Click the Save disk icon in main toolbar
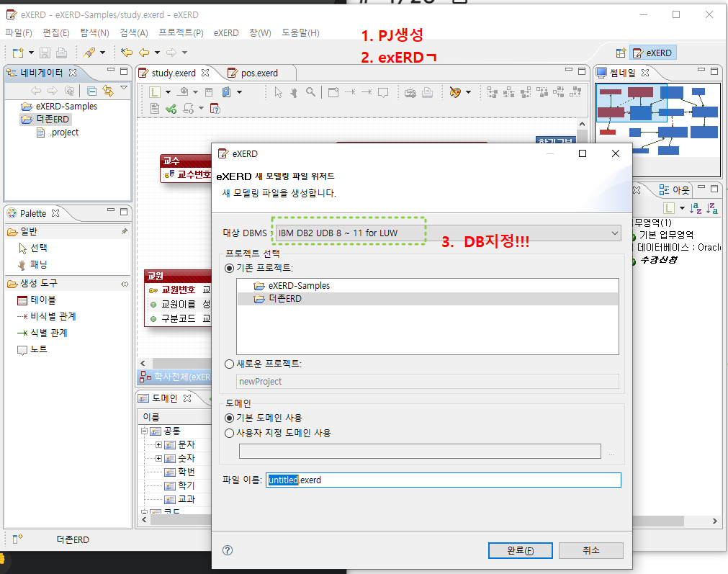 click(45, 53)
